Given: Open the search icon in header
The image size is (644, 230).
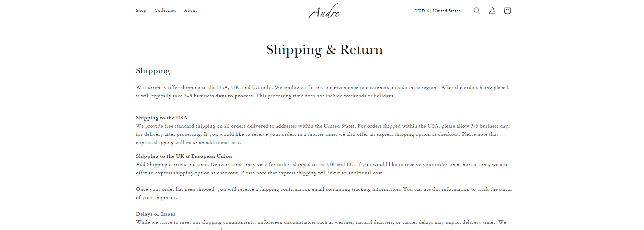Looking at the screenshot, I should click(477, 11).
